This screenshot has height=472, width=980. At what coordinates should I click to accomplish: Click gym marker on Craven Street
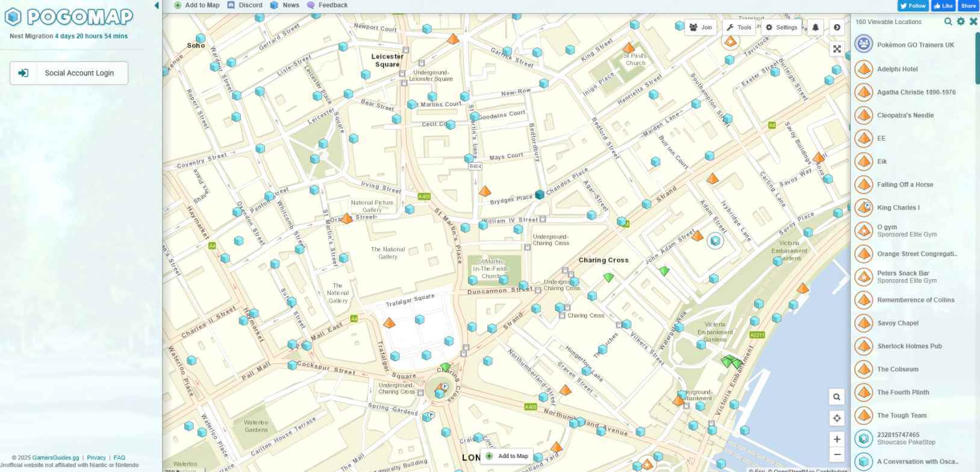point(565,390)
